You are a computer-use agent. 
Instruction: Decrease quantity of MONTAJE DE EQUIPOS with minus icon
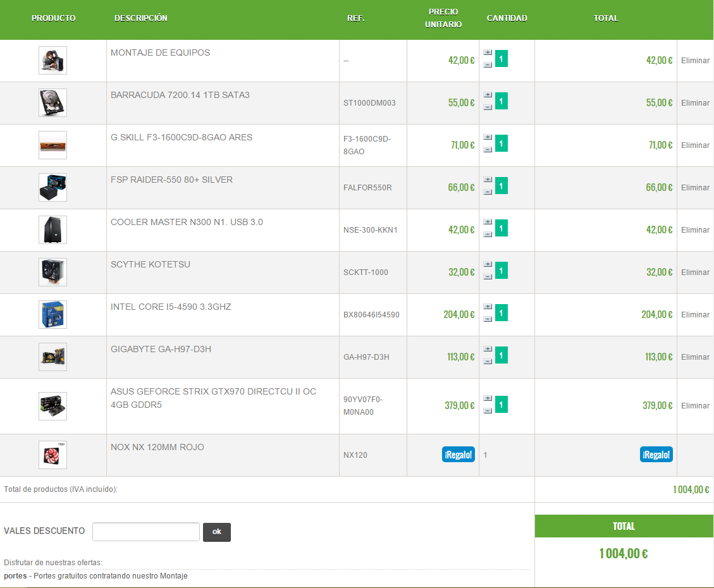[488, 65]
